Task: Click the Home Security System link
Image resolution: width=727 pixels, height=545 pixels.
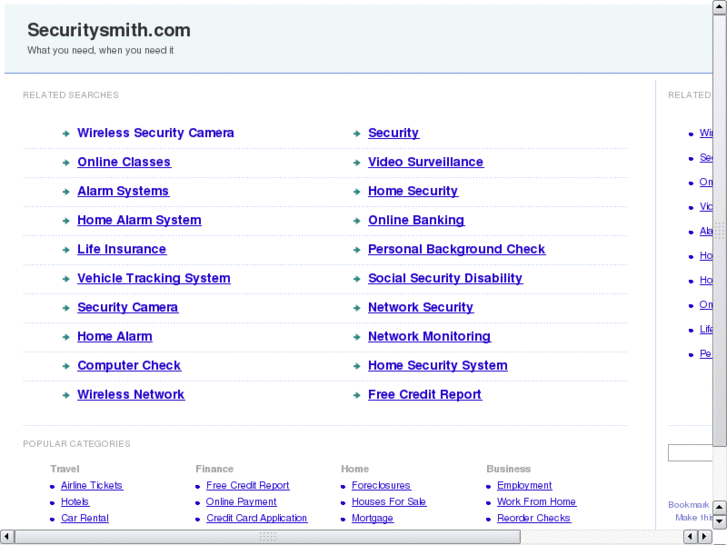Action: pos(438,365)
